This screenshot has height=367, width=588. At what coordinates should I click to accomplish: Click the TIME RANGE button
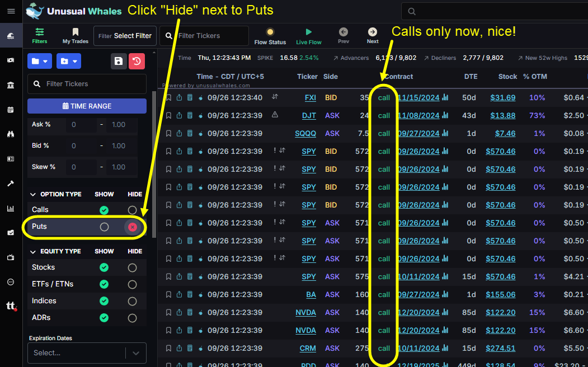[87, 106]
